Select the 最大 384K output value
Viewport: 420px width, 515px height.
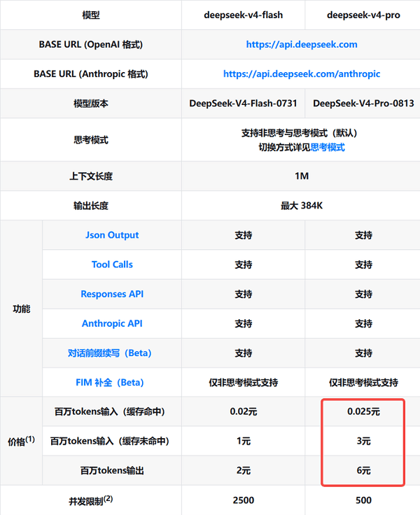click(x=302, y=206)
